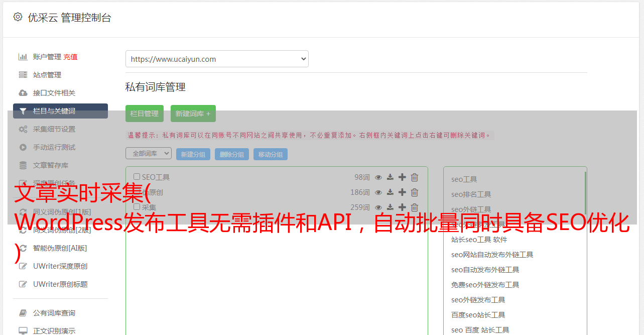The width and height of the screenshot is (644, 335).
Task: Select keyword 百度seo站长工具
Action: pyautogui.click(x=478, y=315)
